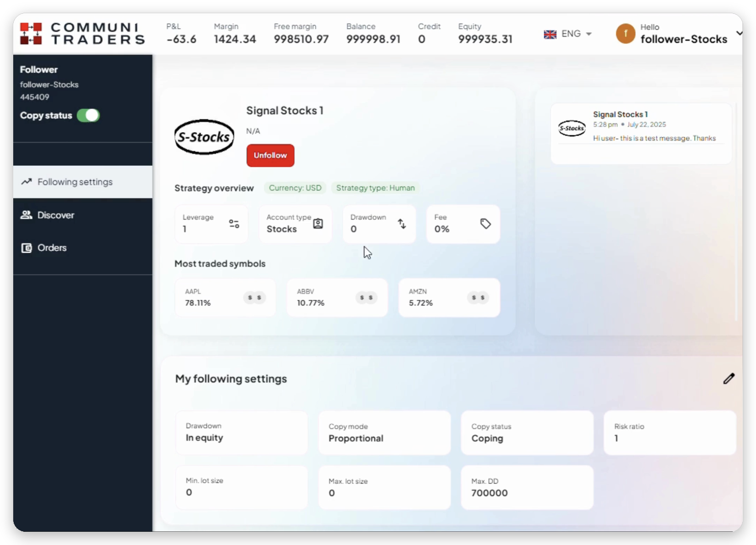
Task: Click the S-Stocks strategy logo
Action: point(204,137)
